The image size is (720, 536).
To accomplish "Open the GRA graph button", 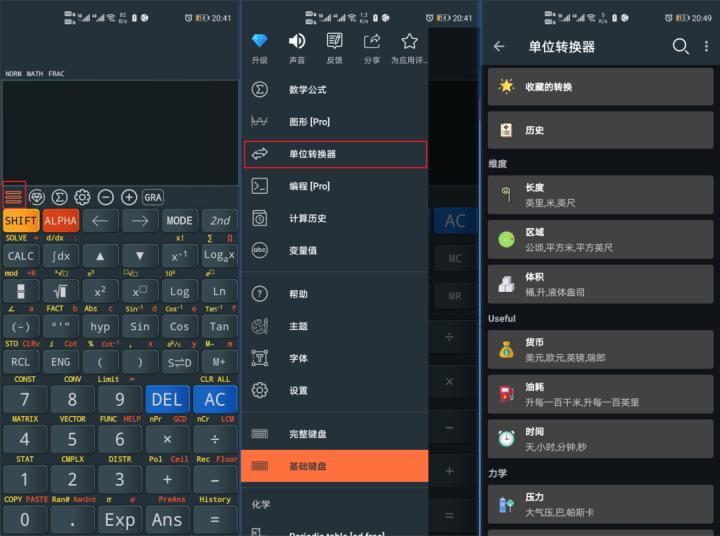I will click(153, 197).
